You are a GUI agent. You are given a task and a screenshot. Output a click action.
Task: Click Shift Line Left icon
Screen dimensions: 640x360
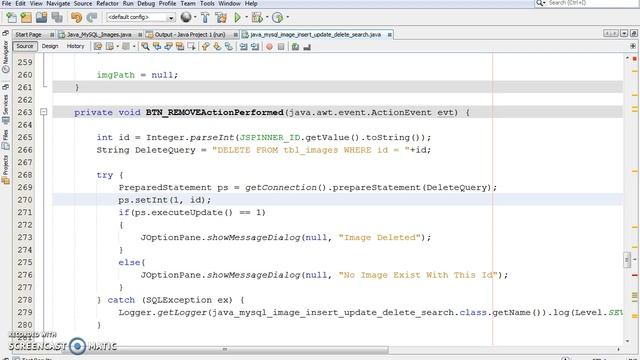click(x=244, y=47)
